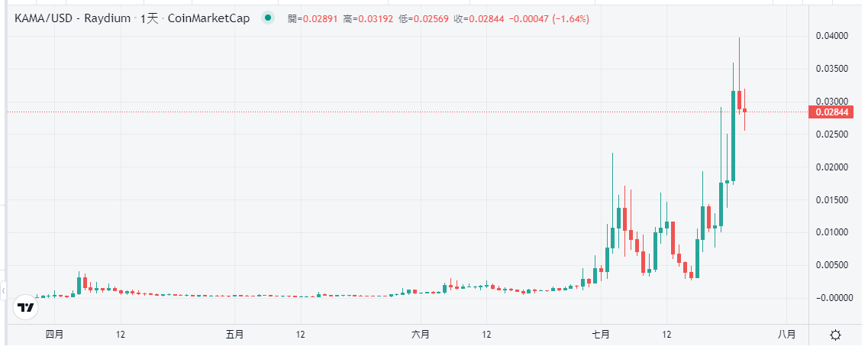Click the green market status dot
Image resolution: width=868 pixels, height=353 pixels.
click(267, 18)
